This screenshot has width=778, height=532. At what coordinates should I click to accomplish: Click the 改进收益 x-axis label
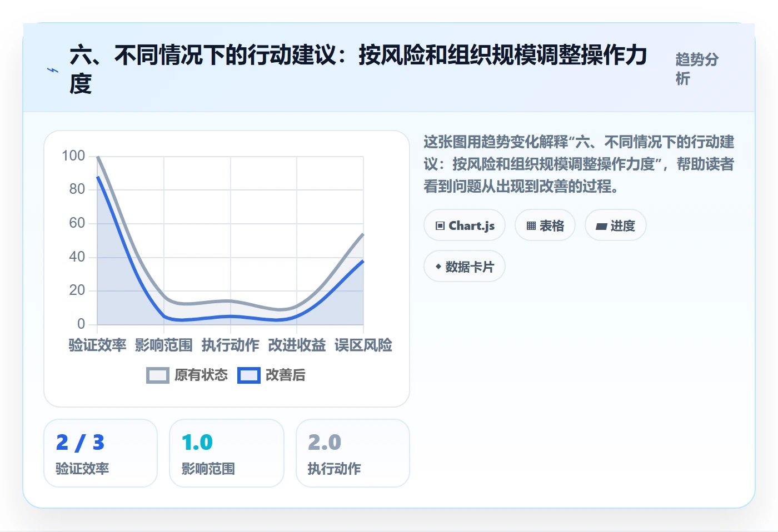pyautogui.click(x=297, y=345)
